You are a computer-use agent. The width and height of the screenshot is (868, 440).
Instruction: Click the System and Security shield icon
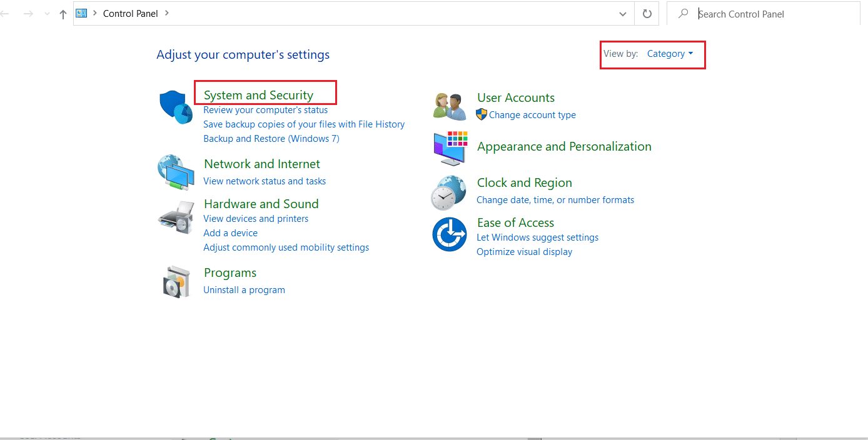(175, 106)
